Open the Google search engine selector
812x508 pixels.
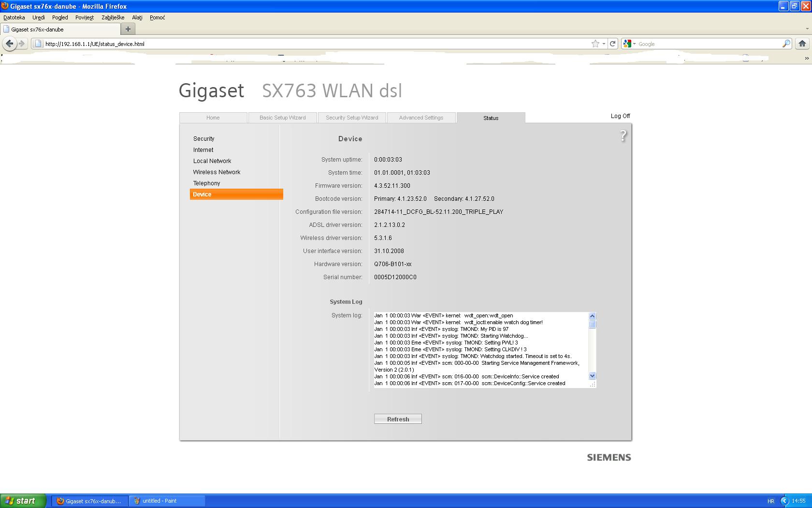coord(629,44)
